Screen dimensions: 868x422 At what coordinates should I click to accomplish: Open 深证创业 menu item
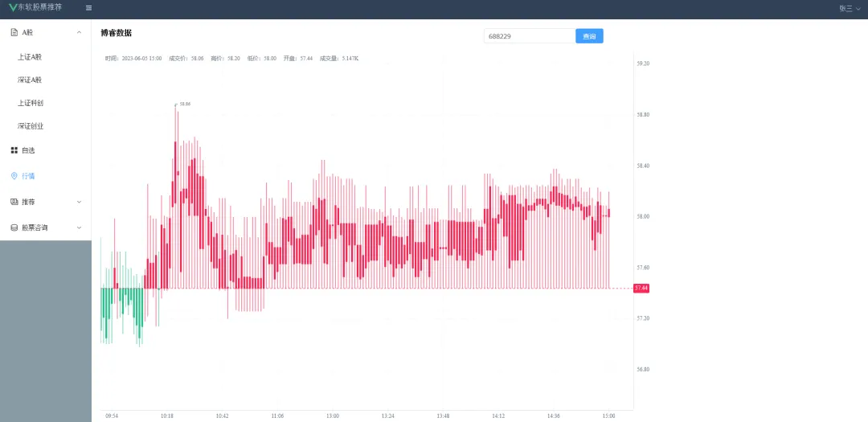pos(30,126)
